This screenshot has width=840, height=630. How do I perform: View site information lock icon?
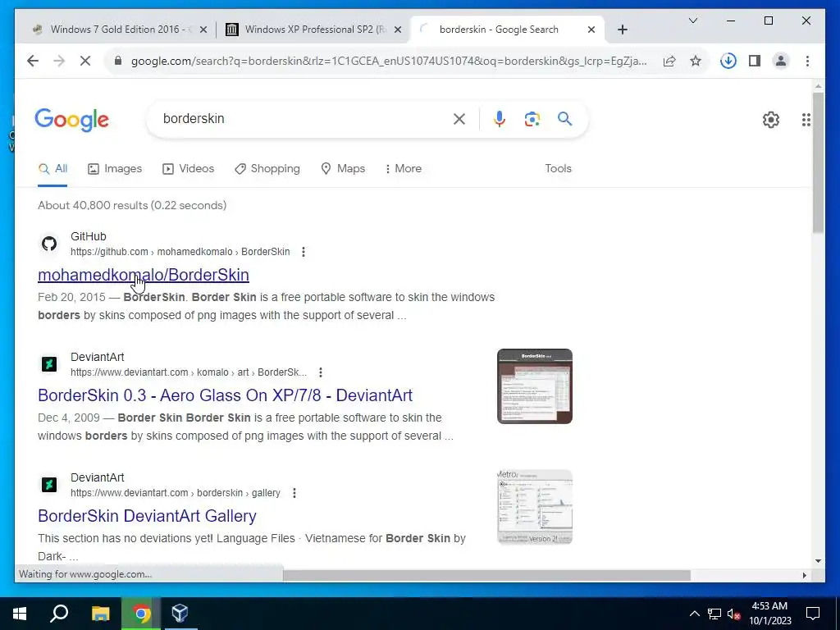118,61
